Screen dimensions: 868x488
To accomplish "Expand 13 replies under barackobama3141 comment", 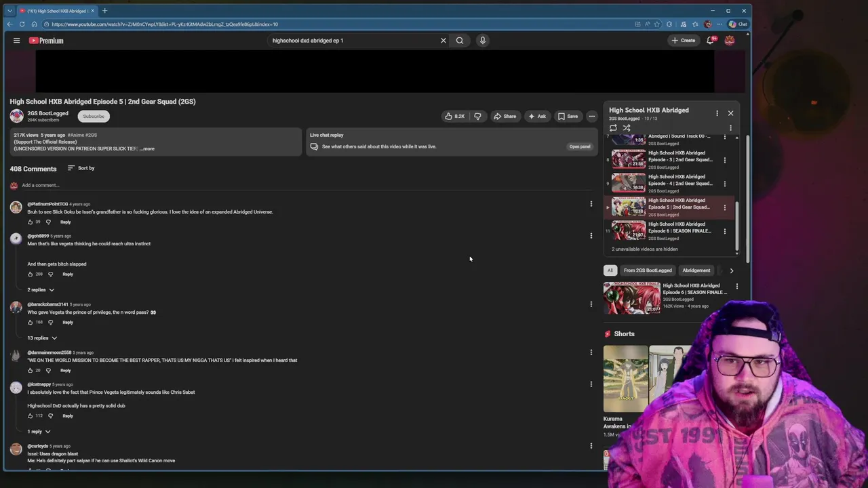I will [42, 338].
